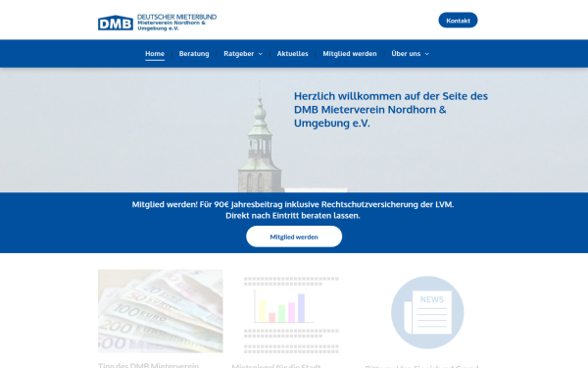Image resolution: width=588 pixels, height=368 pixels.
Task: Click the Deutscher Mieterbund header text
Action: click(x=176, y=17)
